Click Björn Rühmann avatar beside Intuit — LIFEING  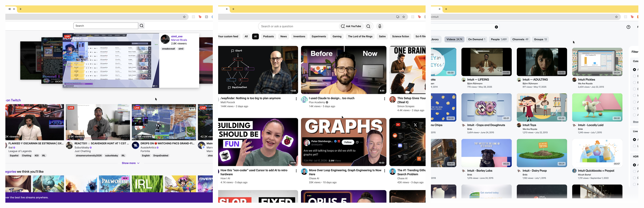pyautogui.click(x=464, y=80)
